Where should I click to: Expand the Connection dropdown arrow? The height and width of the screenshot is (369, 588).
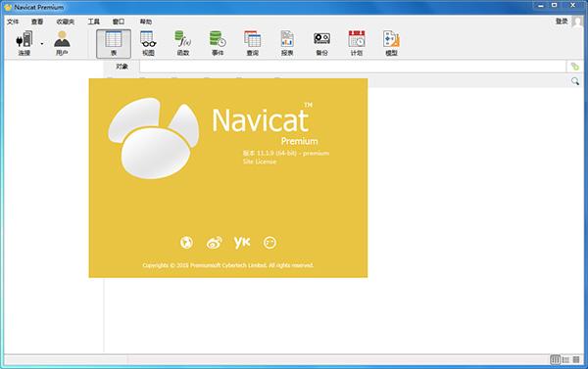coord(41,44)
